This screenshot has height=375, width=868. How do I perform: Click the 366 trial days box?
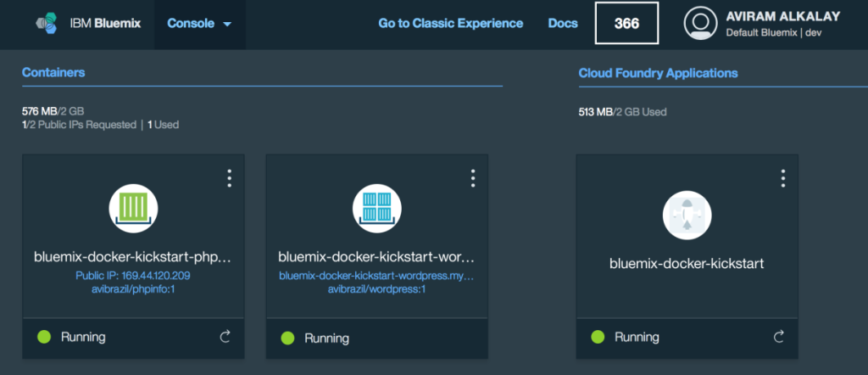coord(626,24)
